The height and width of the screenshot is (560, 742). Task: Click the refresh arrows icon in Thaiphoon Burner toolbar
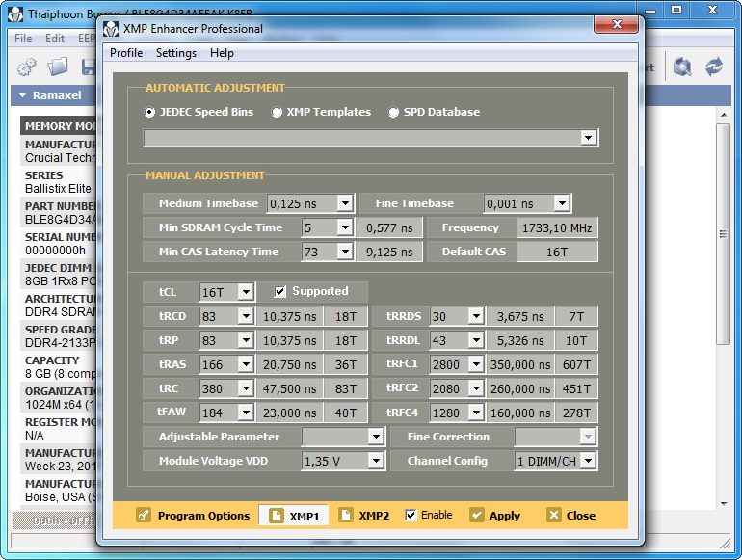click(x=714, y=67)
